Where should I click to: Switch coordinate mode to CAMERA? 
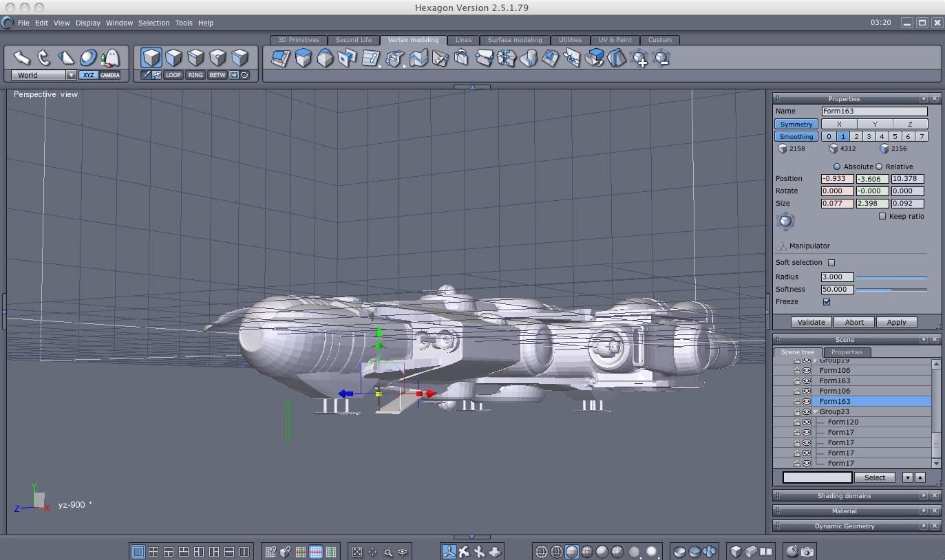click(110, 75)
